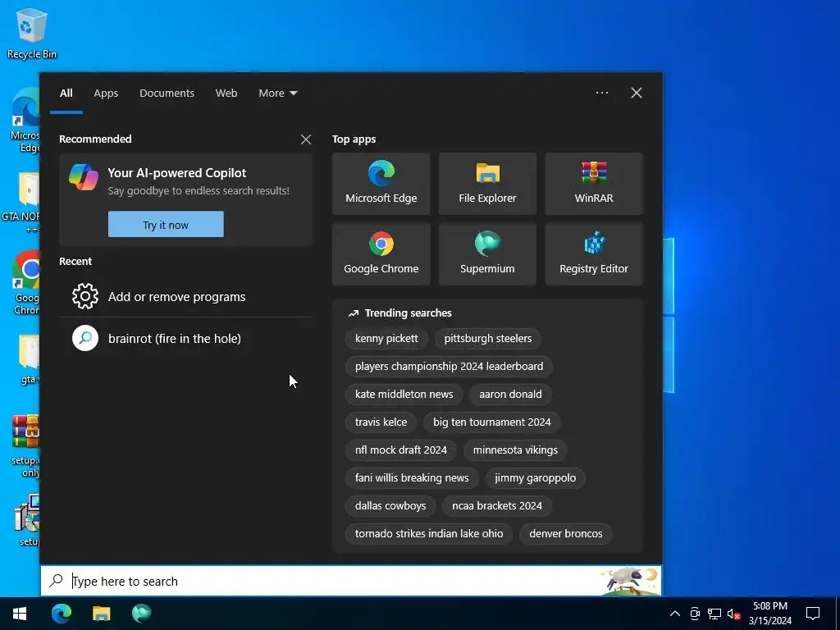Open Supermium from the taskbar
Viewport: 840px width, 630px height.
pyautogui.click(x=141, y=614)
